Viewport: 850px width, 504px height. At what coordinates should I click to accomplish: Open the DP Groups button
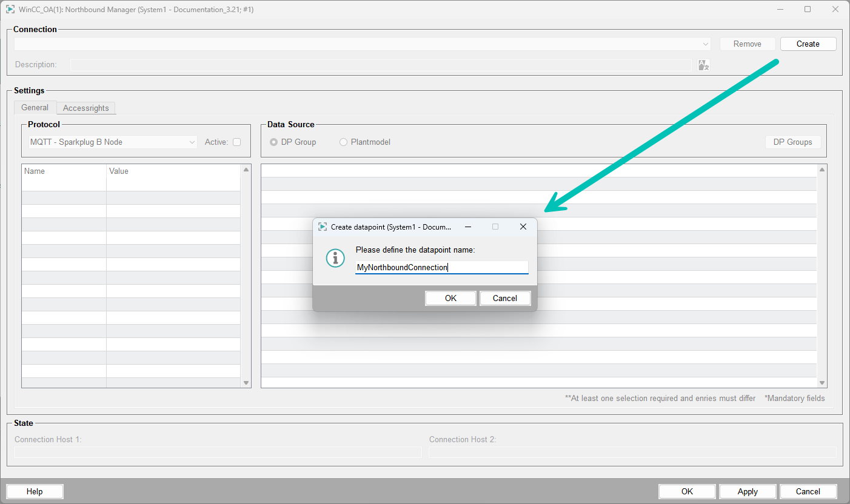click(x=792, y=142)
